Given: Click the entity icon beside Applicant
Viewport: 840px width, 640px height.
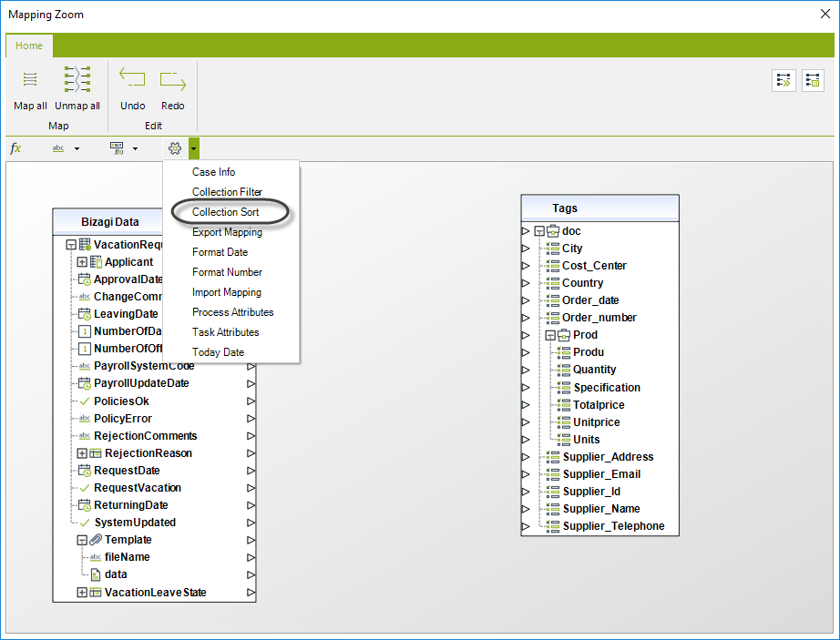Looking at the screenshot, I should click(96, 262).
